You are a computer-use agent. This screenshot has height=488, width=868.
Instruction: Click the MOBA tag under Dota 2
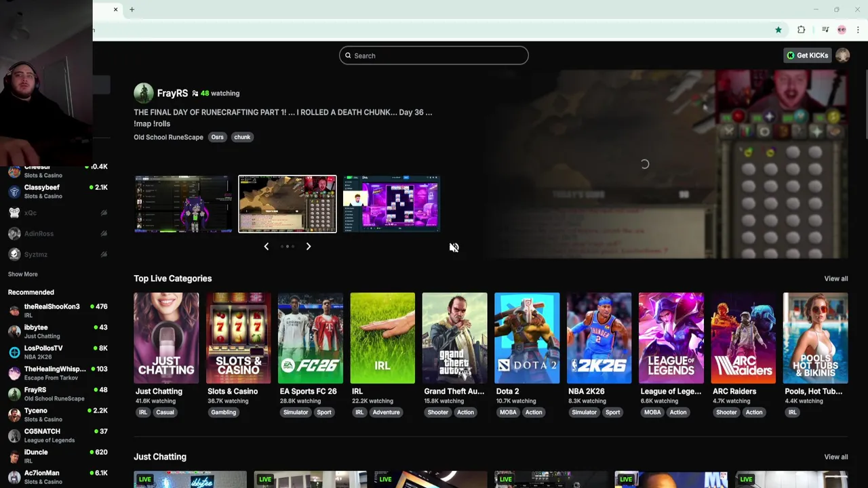[508, 412]
